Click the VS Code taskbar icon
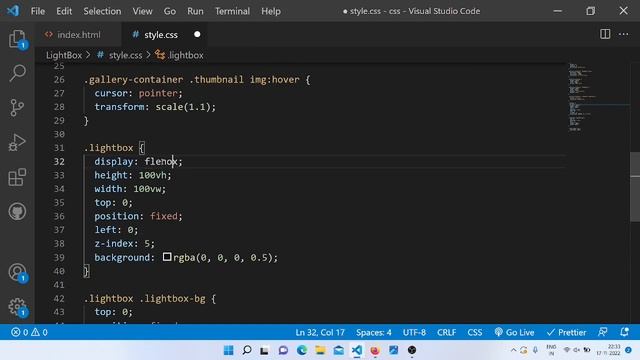640x360 pixels. (x=357, y=350)
